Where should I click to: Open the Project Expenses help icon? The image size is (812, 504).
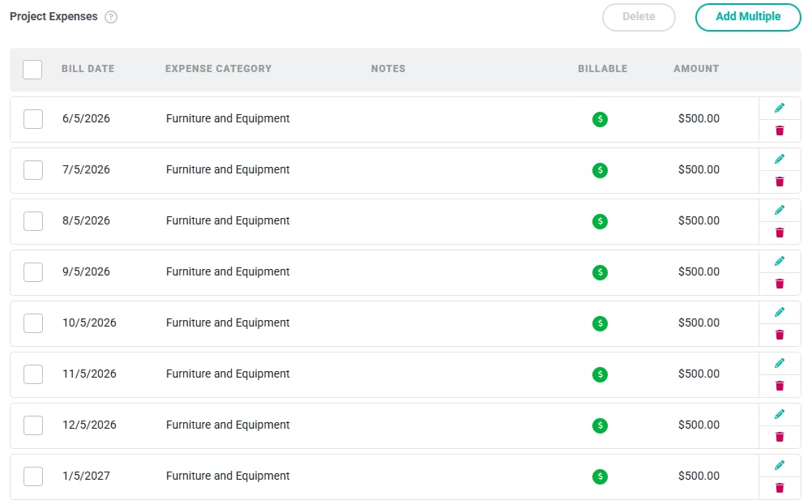tap(111, 17)
